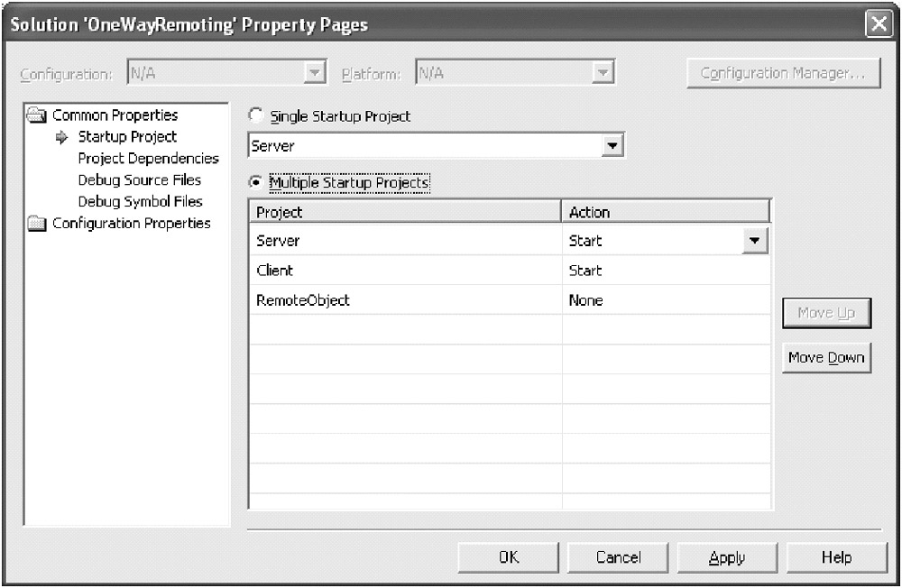The width and height of the screenshot is (902, 588).
Task: Select the Multiple Startup Projects radio button
Action: 256,183
